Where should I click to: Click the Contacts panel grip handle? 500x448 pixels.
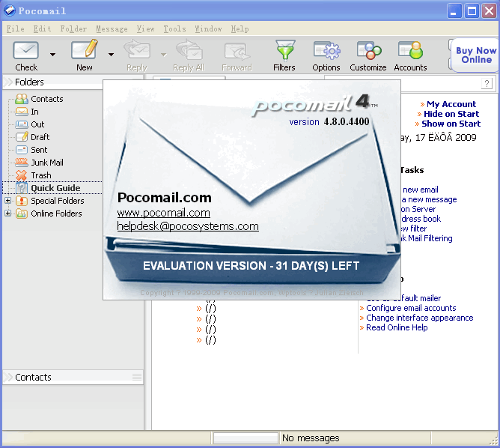point(137,377)
